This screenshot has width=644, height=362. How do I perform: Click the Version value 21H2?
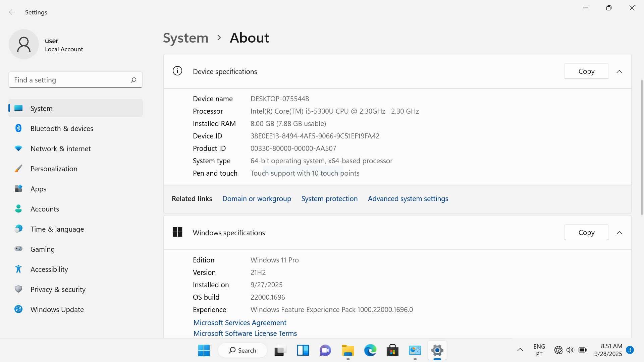click(258, 273)
